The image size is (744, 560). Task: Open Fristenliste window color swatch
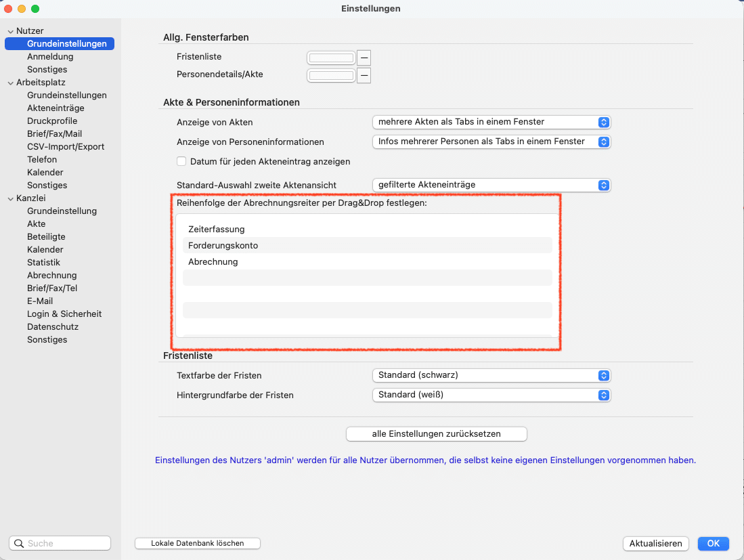332,58
